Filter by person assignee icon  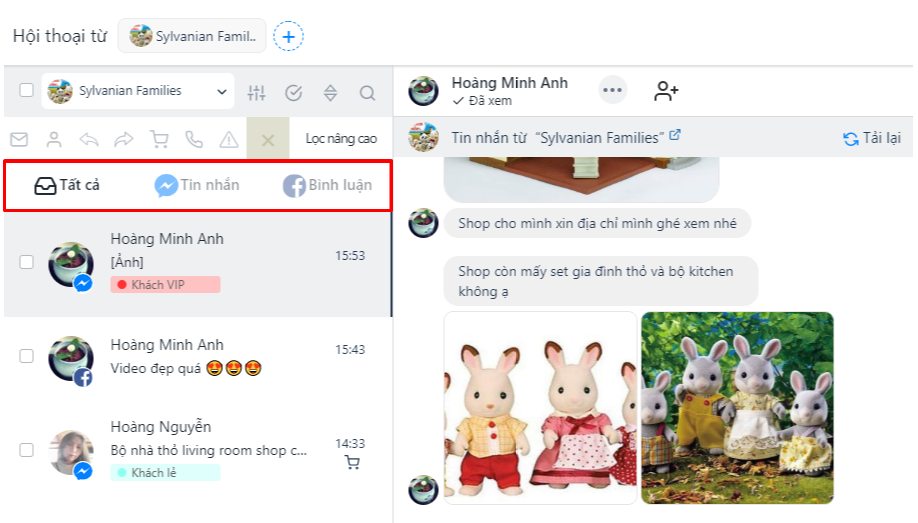[x=54, y=139]
